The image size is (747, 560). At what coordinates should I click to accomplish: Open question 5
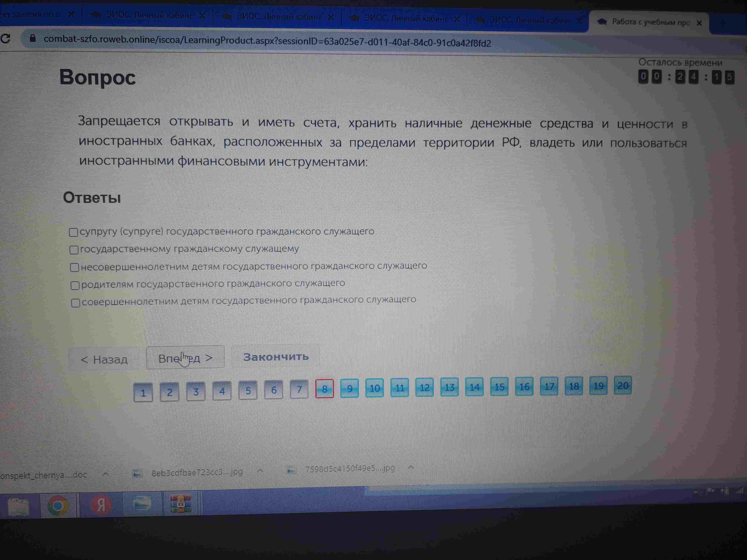tap(248, 391)
